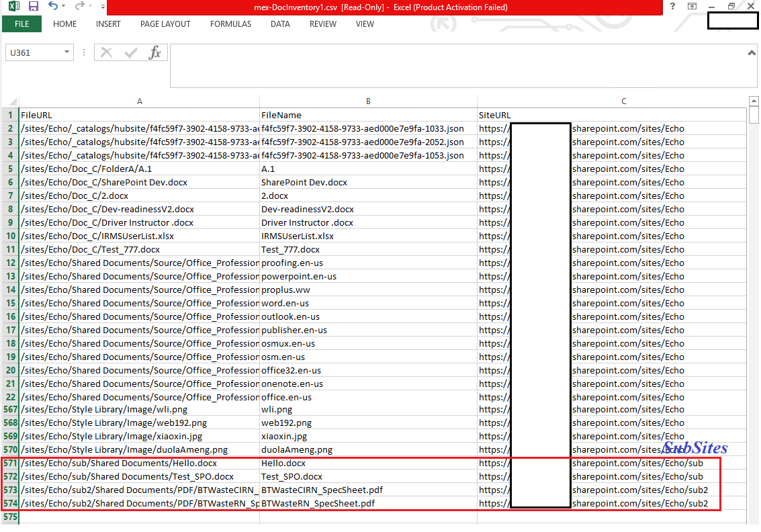Open Ribbon Display Options icon

coord(692,6)
